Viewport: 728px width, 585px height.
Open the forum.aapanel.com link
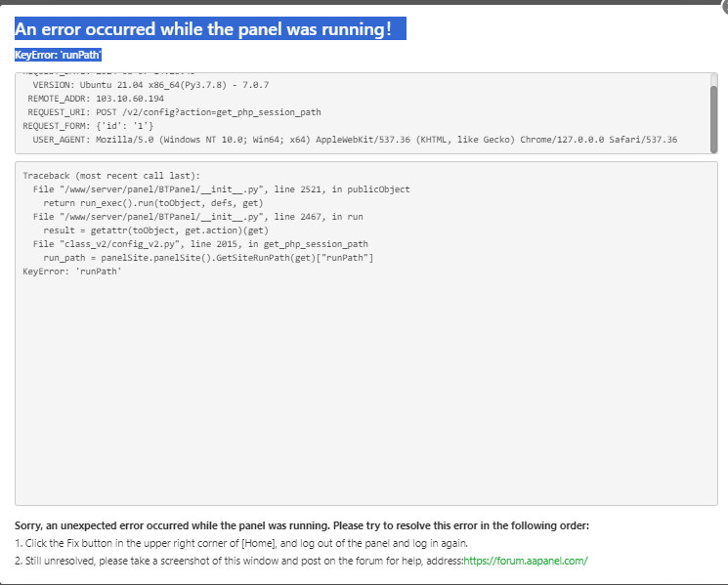tap(525, 561)
